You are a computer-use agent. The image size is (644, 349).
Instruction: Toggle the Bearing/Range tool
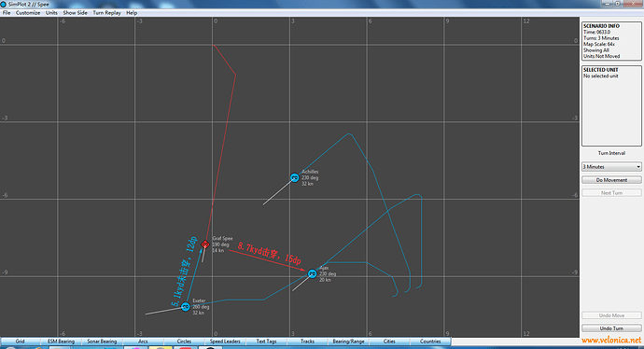click(348, 342)
